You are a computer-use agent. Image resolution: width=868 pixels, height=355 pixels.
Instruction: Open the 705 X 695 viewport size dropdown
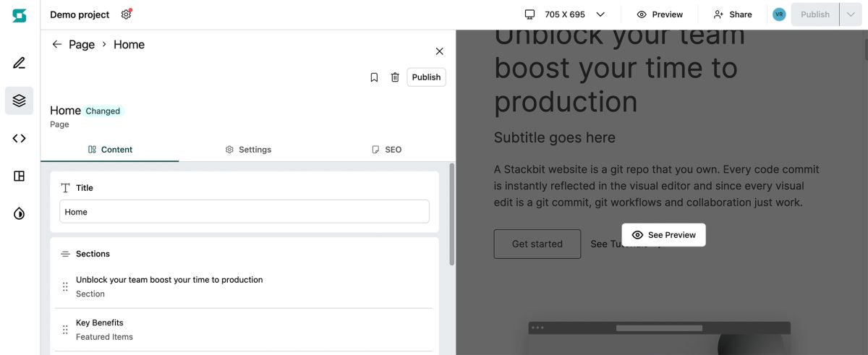565,14
